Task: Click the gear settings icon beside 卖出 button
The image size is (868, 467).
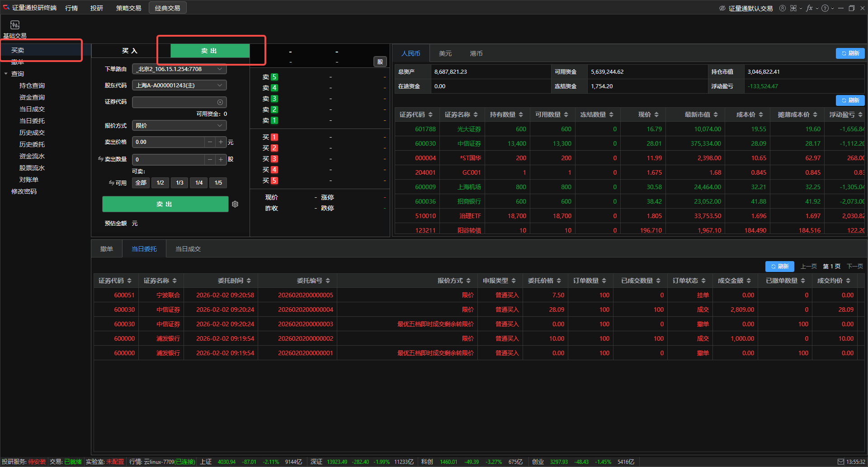Action: pos(235,204)
